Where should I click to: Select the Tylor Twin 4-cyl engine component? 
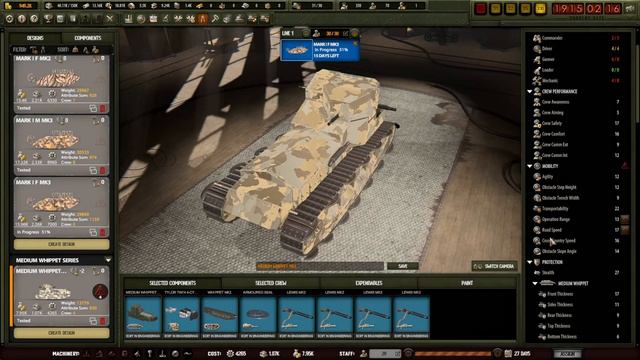pos(181,315)
